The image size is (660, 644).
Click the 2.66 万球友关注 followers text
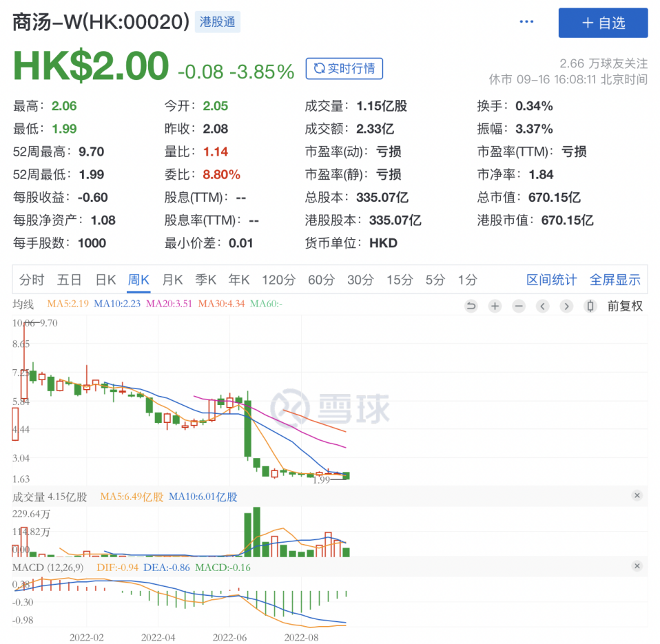(604, 63)
